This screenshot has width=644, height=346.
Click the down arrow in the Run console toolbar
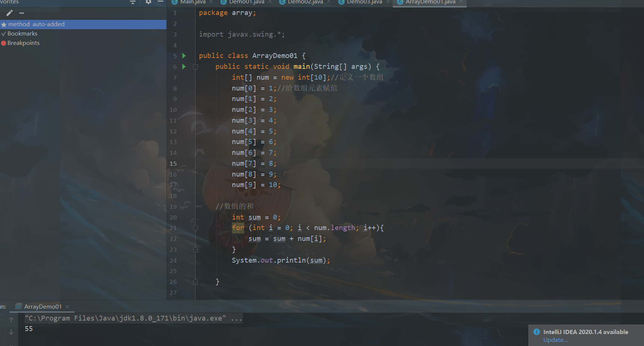[11, 332]
